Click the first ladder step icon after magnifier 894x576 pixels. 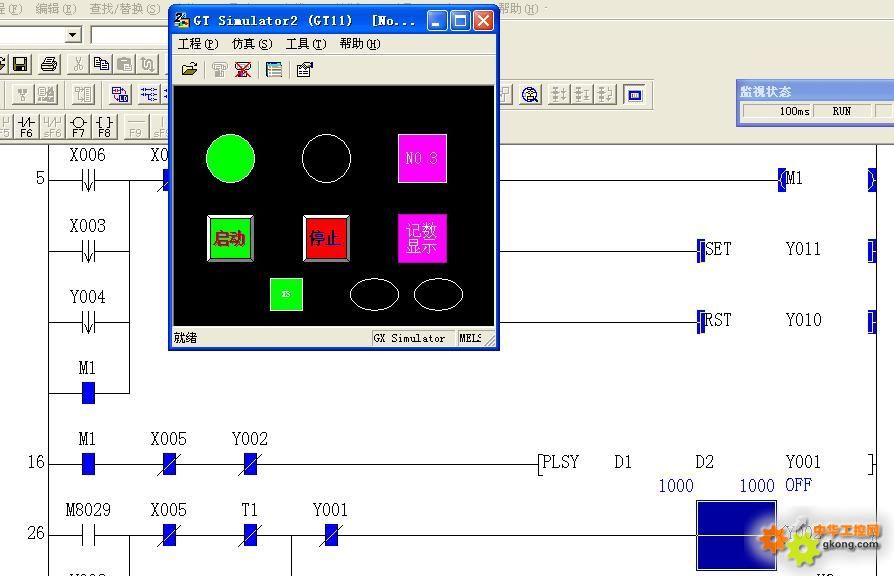[x=559, y=95]
